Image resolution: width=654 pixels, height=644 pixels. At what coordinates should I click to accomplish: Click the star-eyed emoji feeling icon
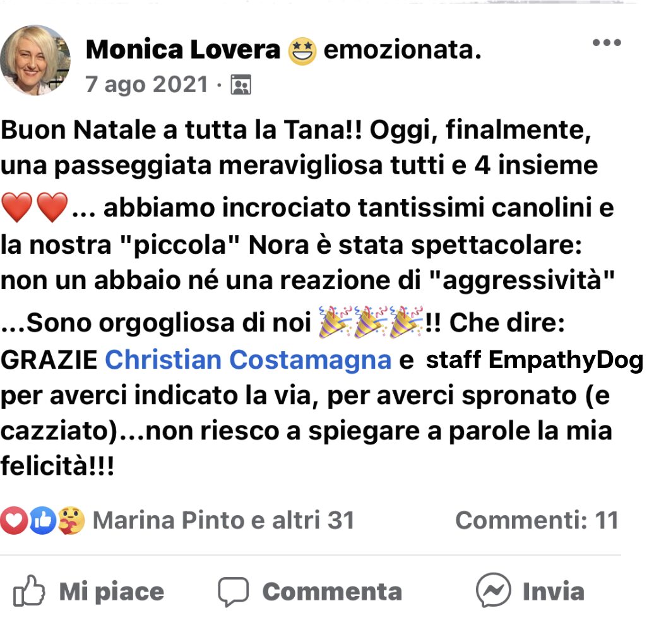coord(302,51)
